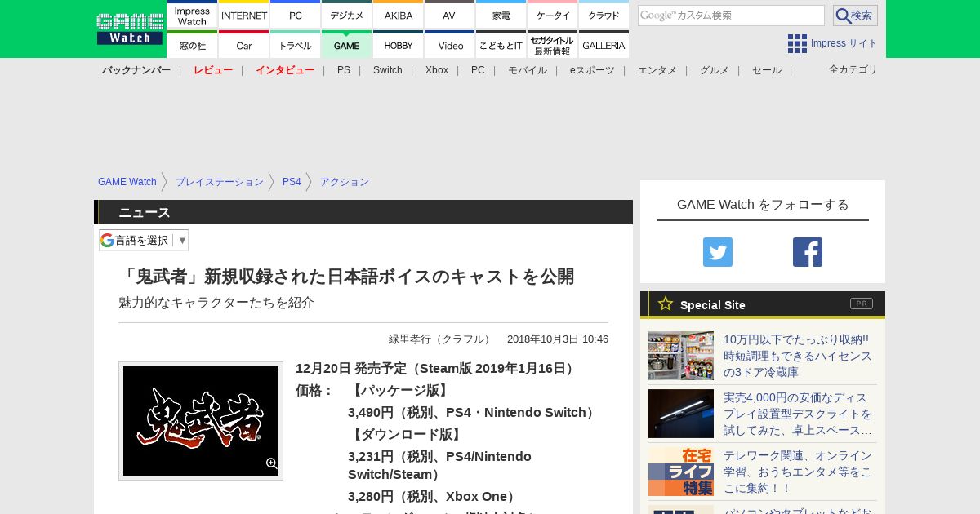Open the 家電 Watch tab
980x514 pixels.
point(501,15)
